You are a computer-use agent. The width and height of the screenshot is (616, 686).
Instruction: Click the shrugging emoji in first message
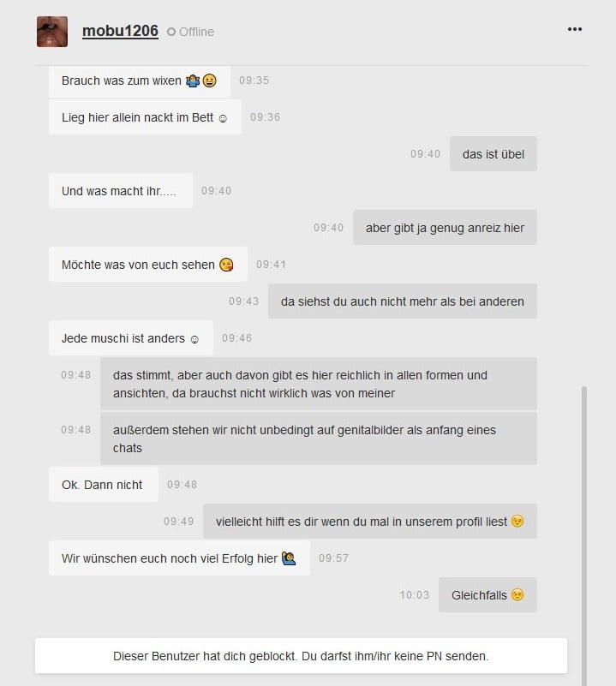click(193, 81)
